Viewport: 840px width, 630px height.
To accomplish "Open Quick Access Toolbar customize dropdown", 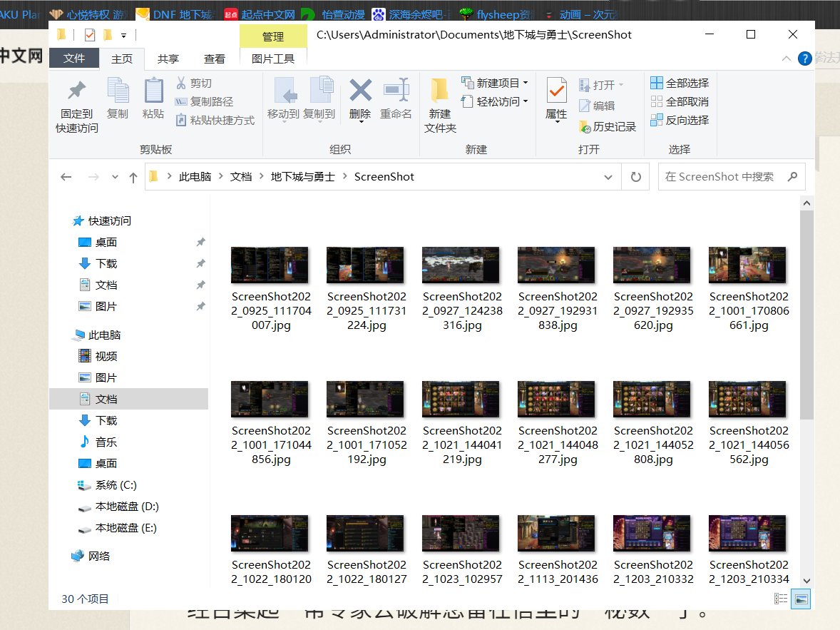I will (124, 36).
